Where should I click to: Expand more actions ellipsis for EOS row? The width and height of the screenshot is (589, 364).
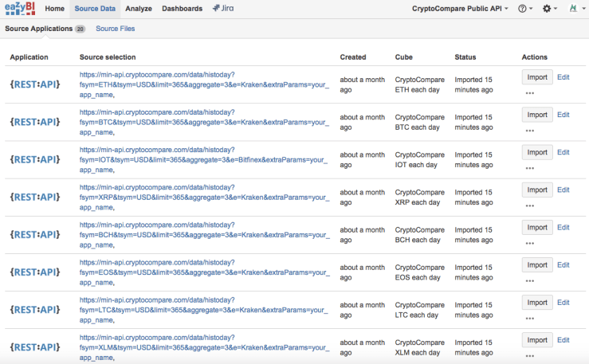530,280
